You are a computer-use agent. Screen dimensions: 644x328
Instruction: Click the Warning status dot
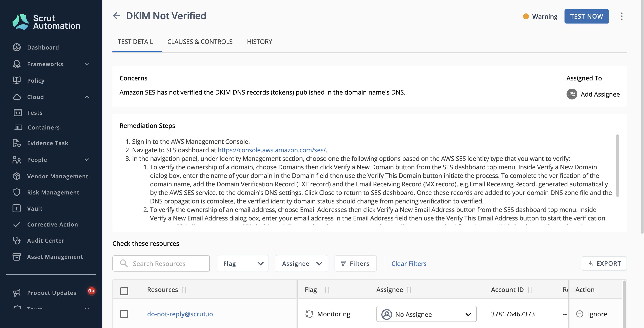(526, 16)
